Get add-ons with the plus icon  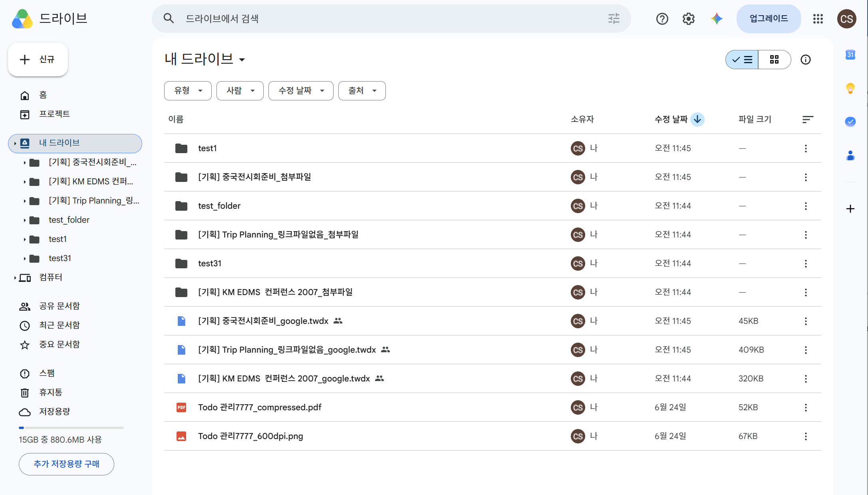coord(850,209)
